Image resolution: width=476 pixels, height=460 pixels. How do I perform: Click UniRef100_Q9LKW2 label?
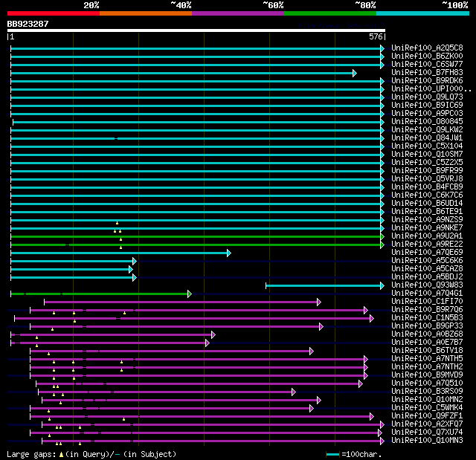pyautogui.click(x=427, y=130)
